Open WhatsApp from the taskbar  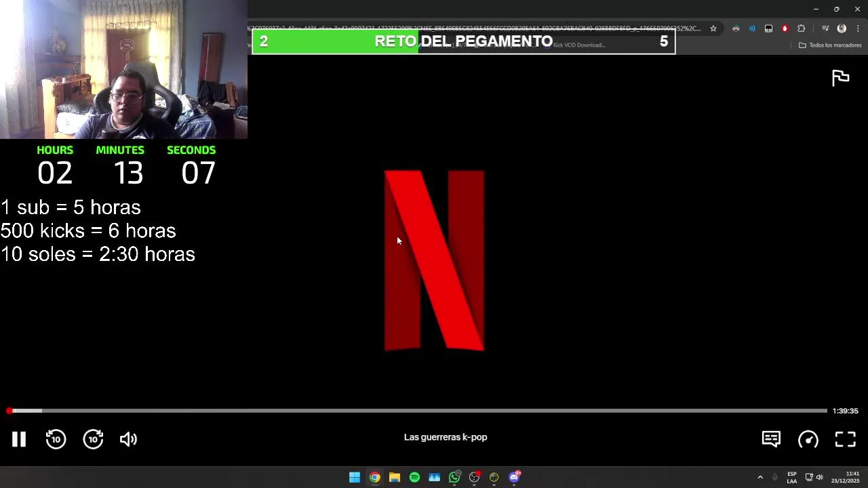454,477
